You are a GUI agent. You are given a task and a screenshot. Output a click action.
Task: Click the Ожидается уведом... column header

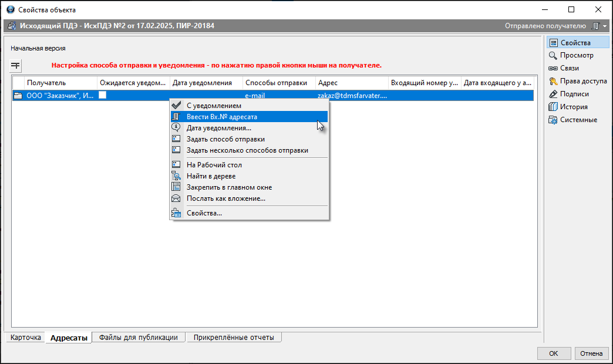click(x=133, y=83)
